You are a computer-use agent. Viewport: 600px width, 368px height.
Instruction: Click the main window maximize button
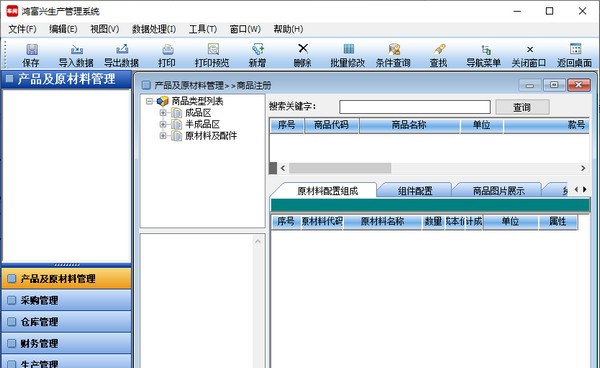[x=549, y=11]
